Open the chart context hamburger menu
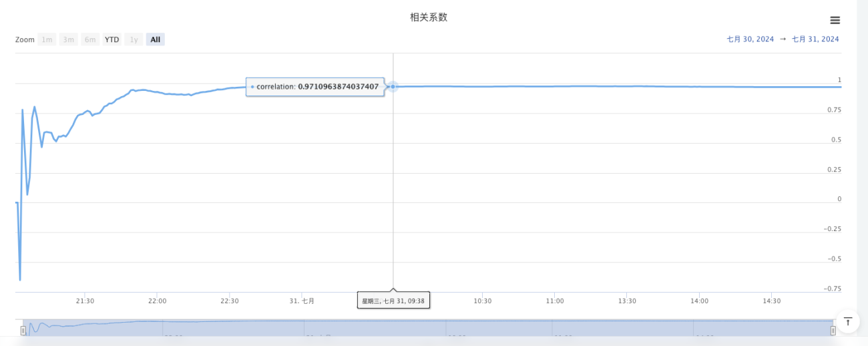This screenshot has width=868, height=346. click(x=835, y=21)
